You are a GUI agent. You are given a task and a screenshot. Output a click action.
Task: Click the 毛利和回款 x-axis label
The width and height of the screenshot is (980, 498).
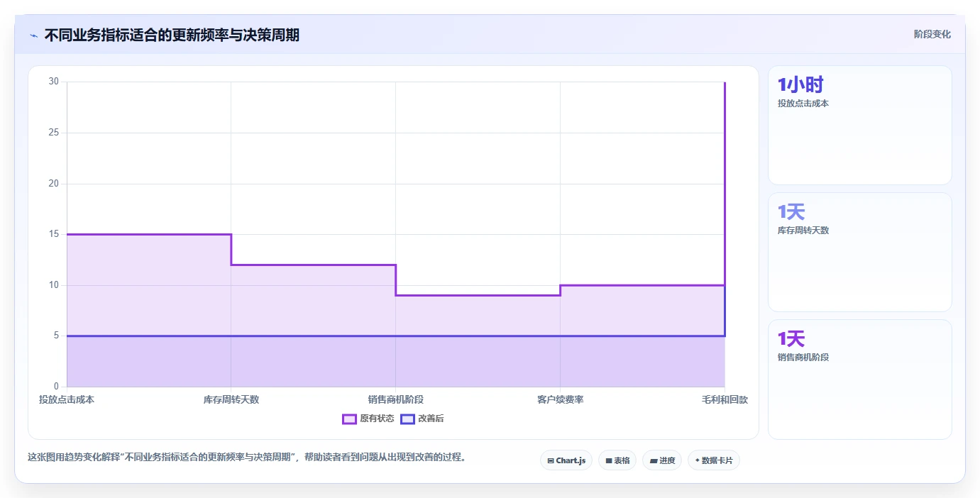pyautogui.click(x=725, y=399)
